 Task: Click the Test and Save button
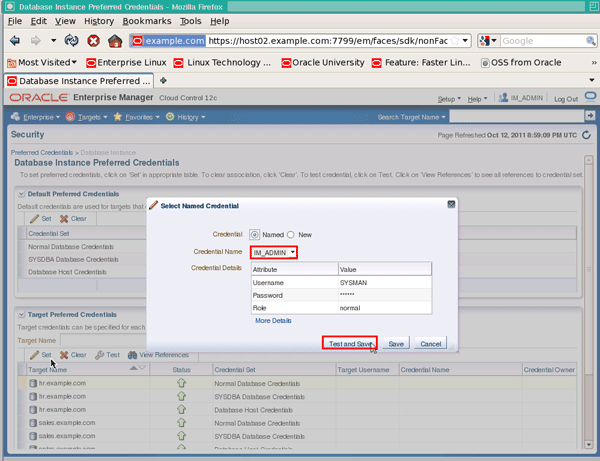(x=348, y=343)
